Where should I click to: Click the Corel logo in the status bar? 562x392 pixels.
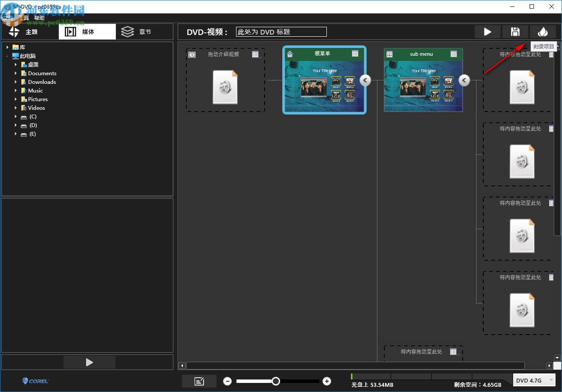pos(35,381)
